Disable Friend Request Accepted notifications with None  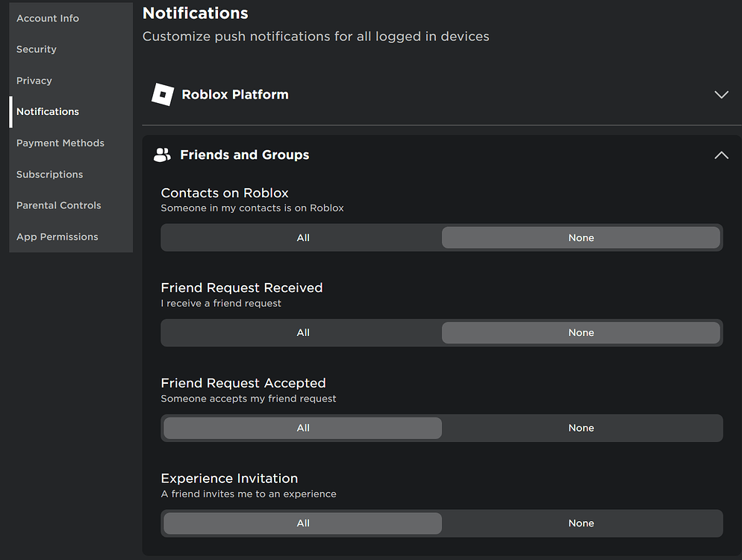pos(581,428)
